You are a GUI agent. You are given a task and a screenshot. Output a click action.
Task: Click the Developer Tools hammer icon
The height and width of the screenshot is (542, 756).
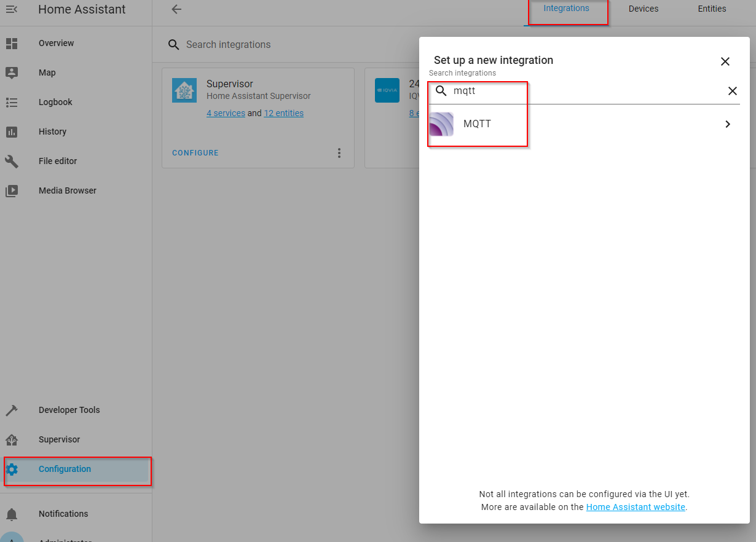pos(12,410)
